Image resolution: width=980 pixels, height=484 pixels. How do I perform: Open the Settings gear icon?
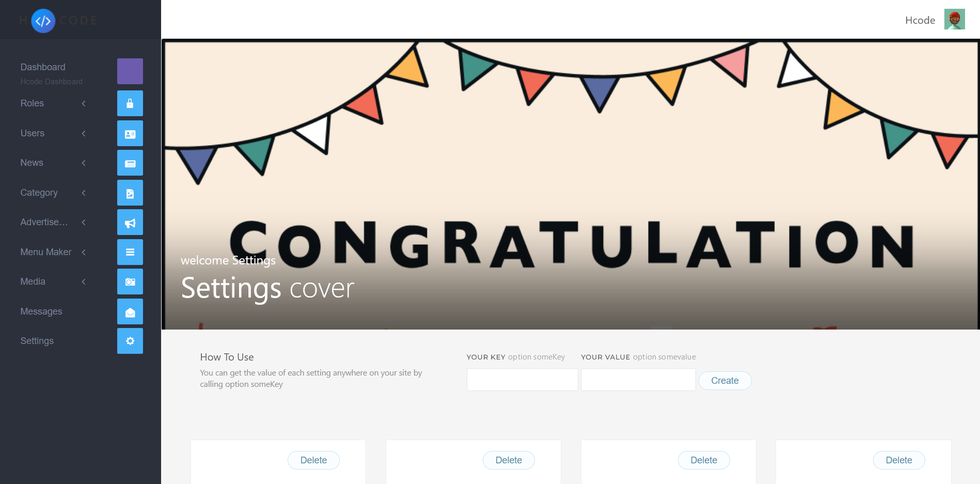(130, 341)
